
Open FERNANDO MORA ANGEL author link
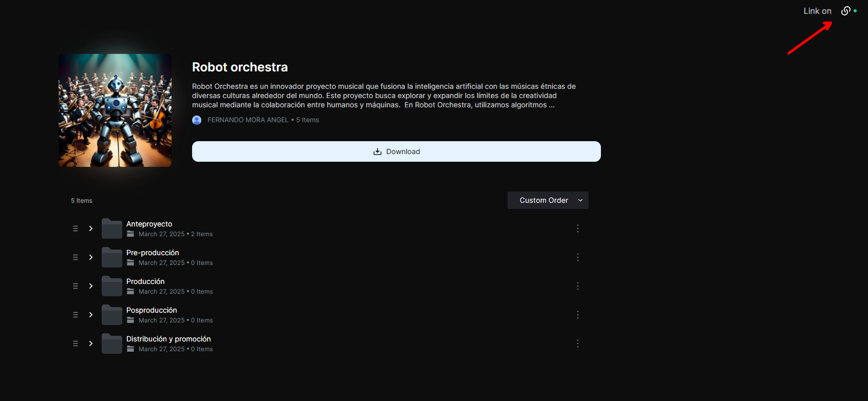click(x=248, y=120)
